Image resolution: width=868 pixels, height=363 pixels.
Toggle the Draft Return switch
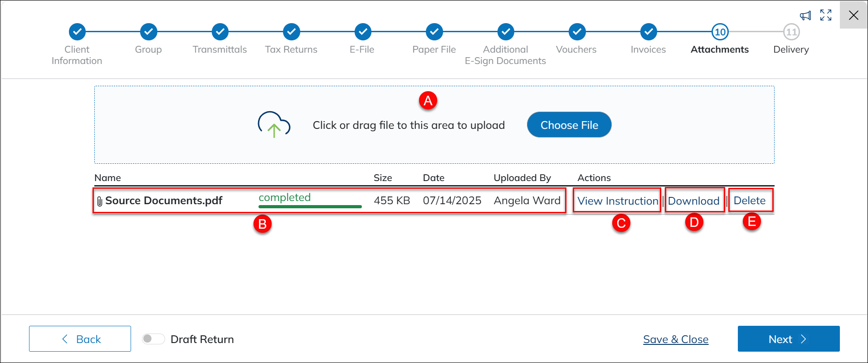pos(153,339)
